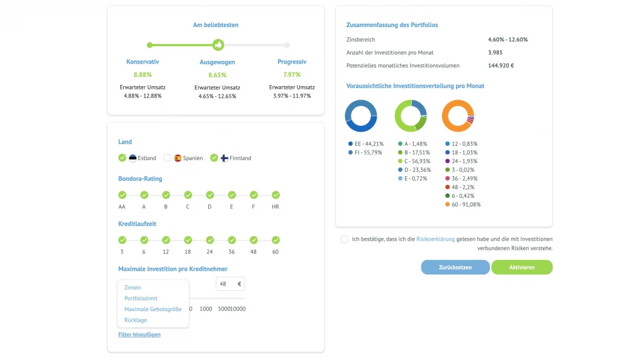The width and height of the screenshot is (644, 357).
Task: Toggle the Estland country checkbox
Action: coord(123,158)
